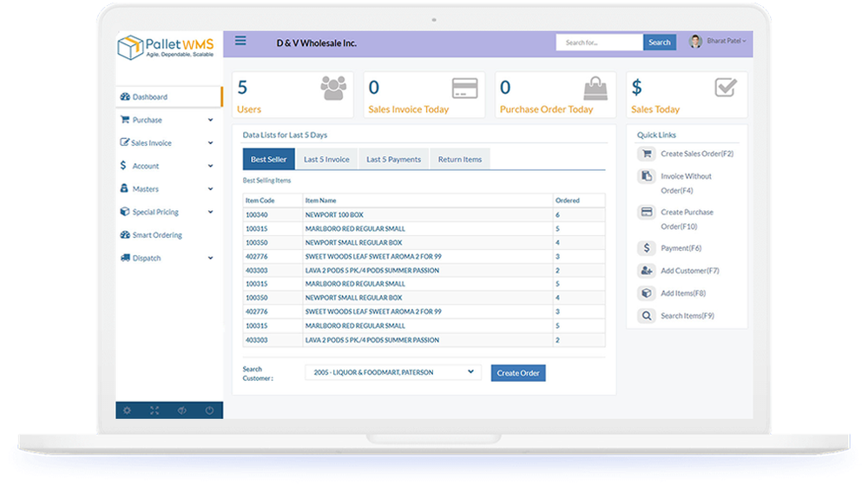
Task: Click the Pallet WMS logo
Action: pos(166,47)
